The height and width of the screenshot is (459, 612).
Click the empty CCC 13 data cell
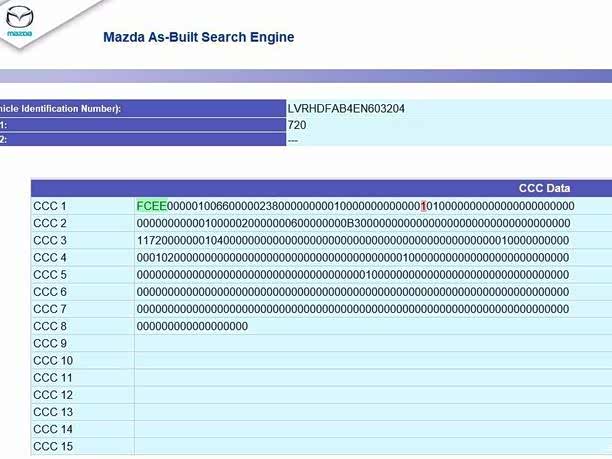(x=370, y=413)
